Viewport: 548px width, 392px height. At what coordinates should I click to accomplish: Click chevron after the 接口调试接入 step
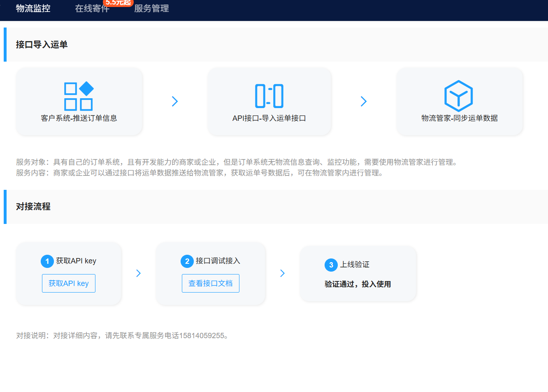[283, 273]
